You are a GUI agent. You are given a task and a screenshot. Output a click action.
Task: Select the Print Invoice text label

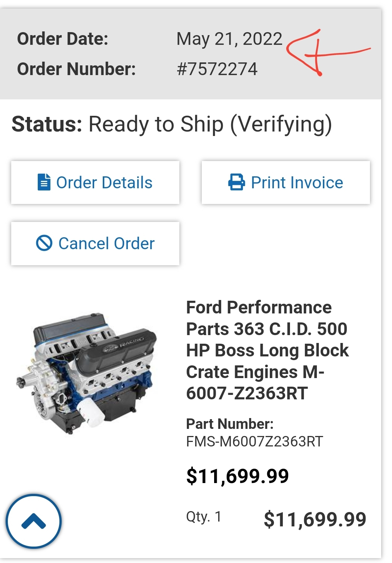pyautogui.click(x=297, y=183)
